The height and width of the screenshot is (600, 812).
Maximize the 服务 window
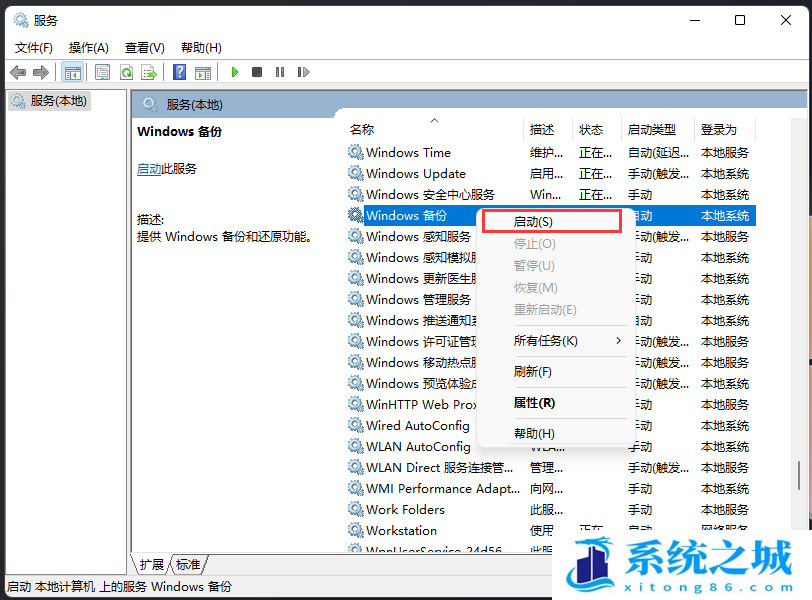(740, 20)
